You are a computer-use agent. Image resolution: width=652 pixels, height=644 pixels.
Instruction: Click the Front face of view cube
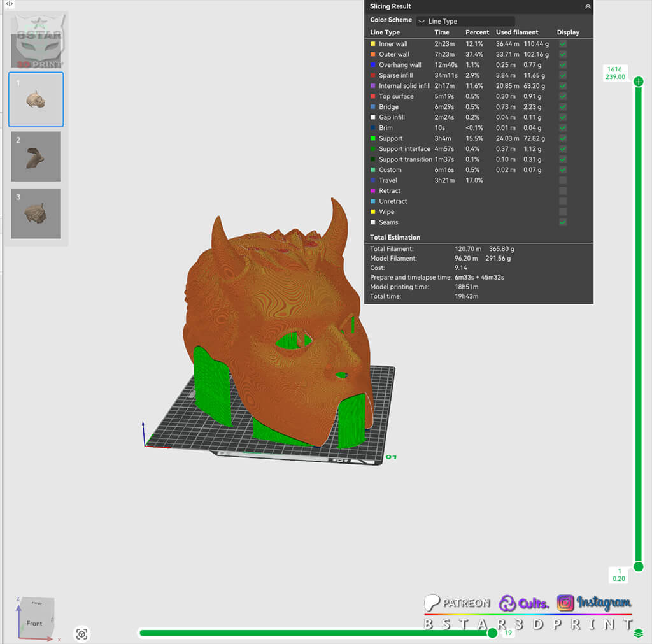(34, 623)
